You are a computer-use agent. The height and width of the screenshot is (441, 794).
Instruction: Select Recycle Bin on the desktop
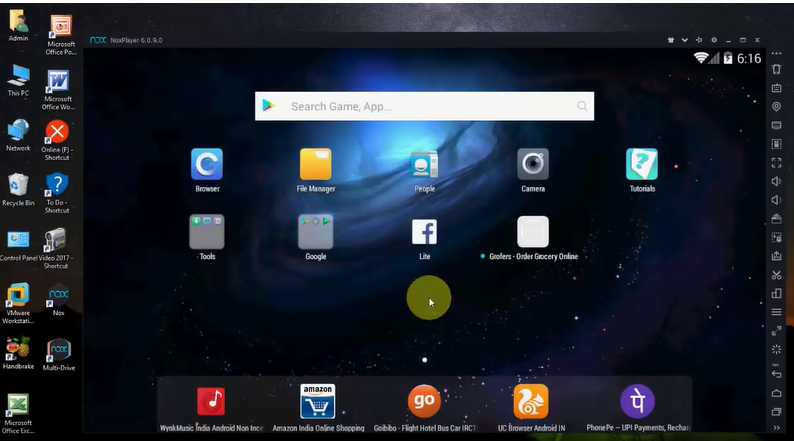(x=18, y=189)
